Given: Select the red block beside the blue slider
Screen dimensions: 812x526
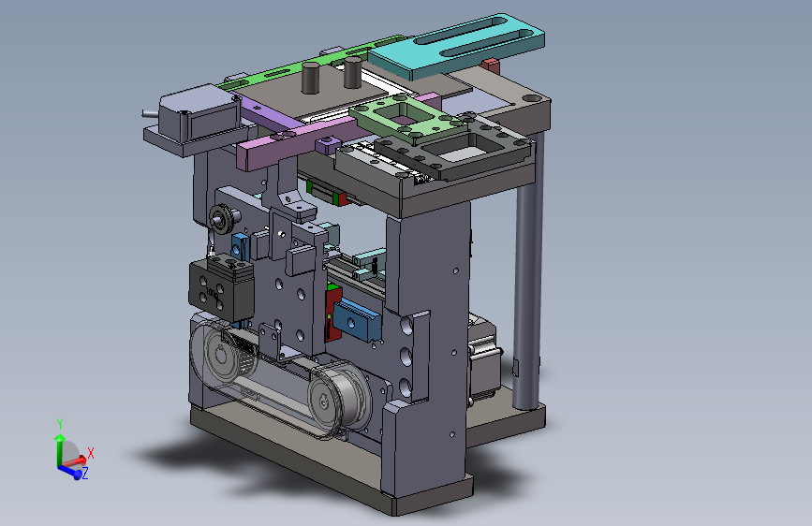Looking at the screenshot, I should point(332,314).
